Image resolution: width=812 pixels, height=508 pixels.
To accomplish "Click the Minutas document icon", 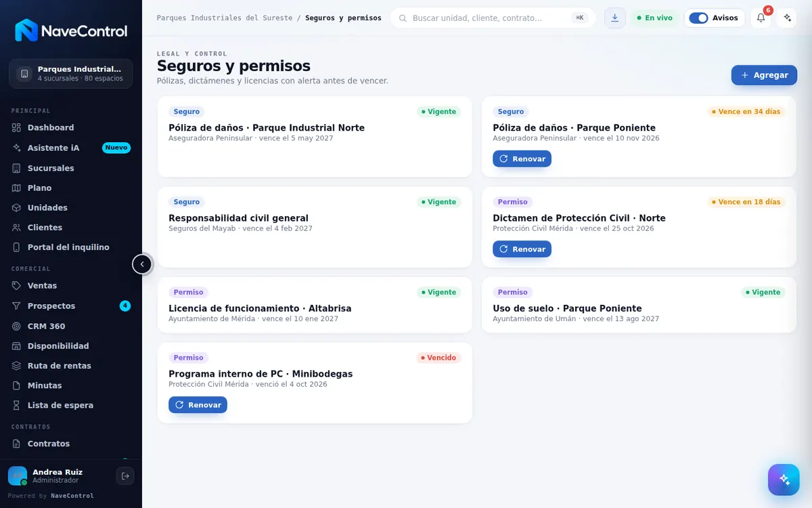I will (17, 385).
